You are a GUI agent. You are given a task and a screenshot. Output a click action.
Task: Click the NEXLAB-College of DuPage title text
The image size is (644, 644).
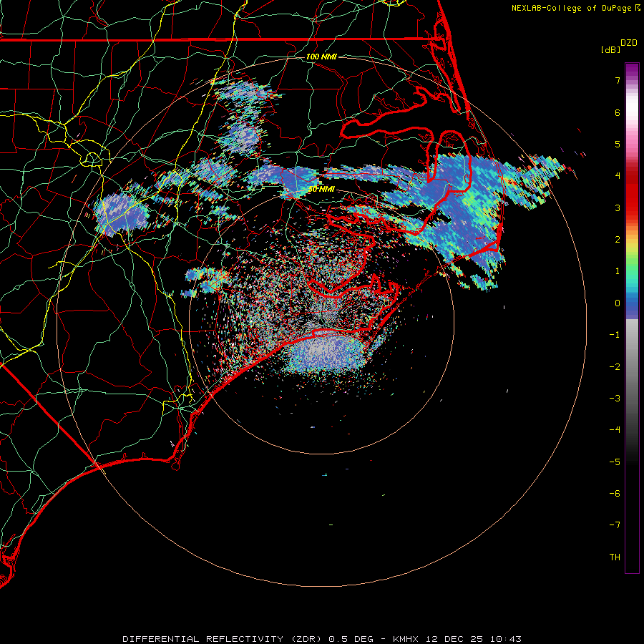coord(571,8)
